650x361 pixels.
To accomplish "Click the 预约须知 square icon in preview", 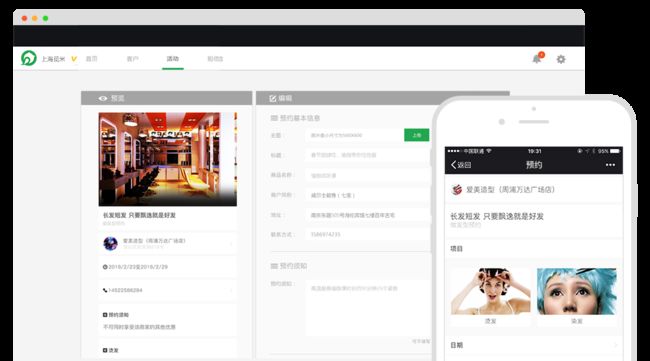I will click(105, 315).
